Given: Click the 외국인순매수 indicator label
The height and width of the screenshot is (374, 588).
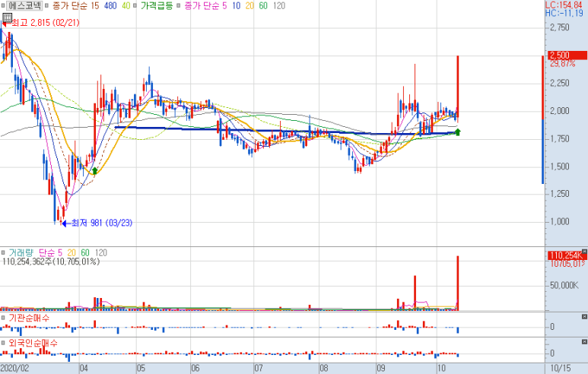Looking at the screenshot, I should (33, 343).
